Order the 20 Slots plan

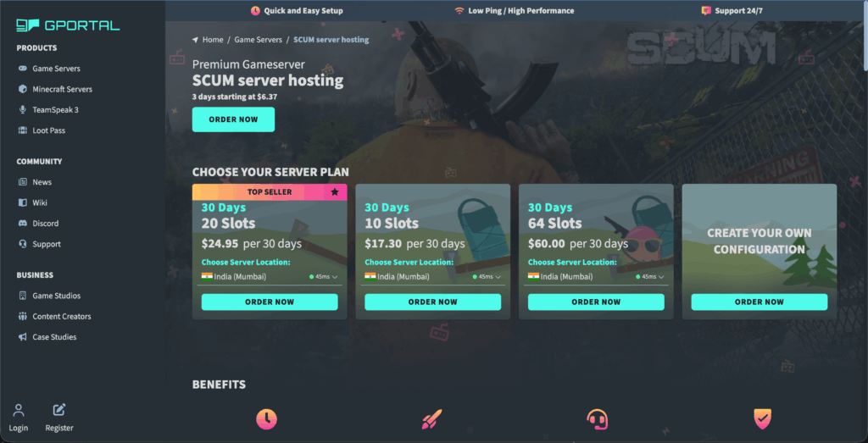[x=270, y=302]
